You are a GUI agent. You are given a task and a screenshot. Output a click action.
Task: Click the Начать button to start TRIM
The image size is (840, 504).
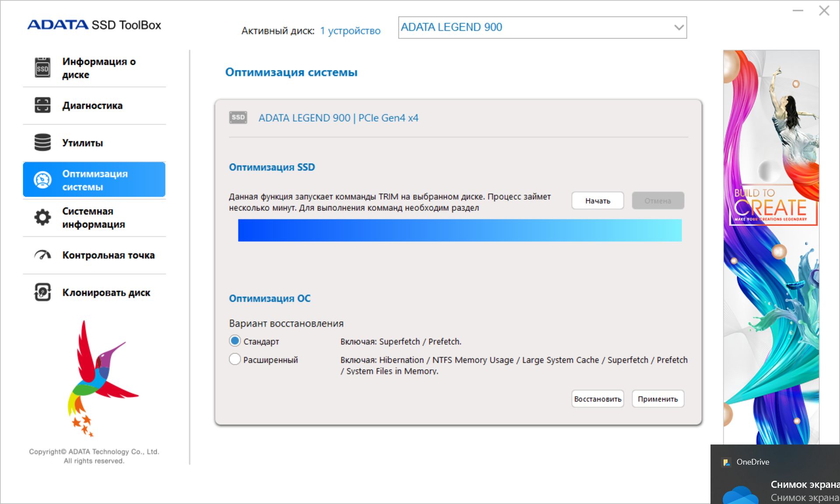click(598, 201)
